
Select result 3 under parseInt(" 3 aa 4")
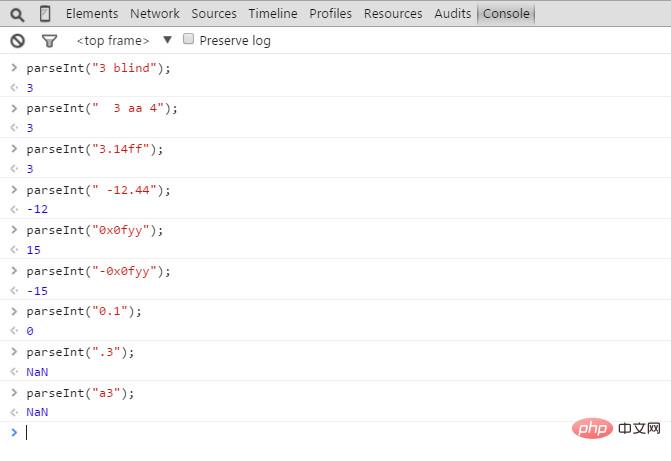pos(30,128)
